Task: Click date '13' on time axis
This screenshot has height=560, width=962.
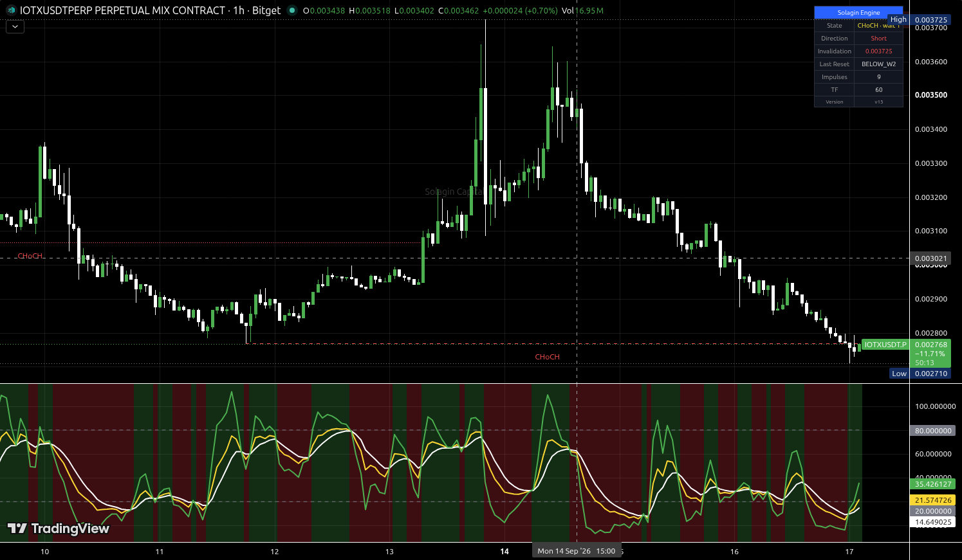Action: tap(389, 552)
